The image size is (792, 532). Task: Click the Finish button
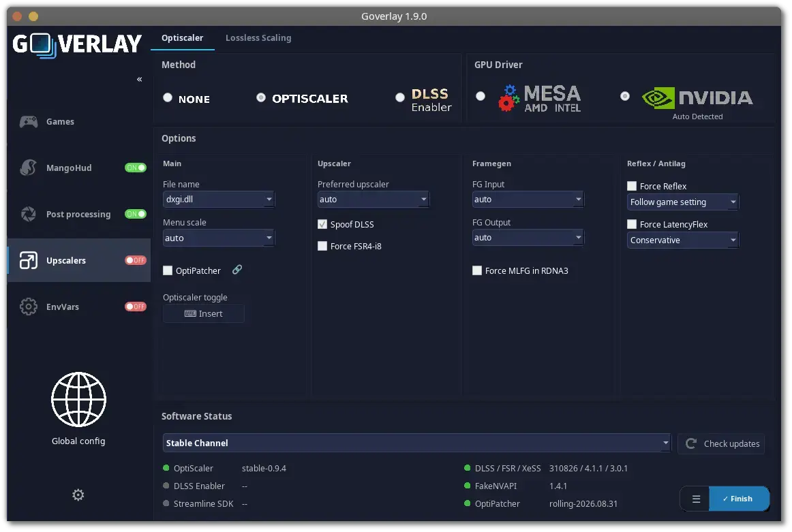tap(739, 499)
